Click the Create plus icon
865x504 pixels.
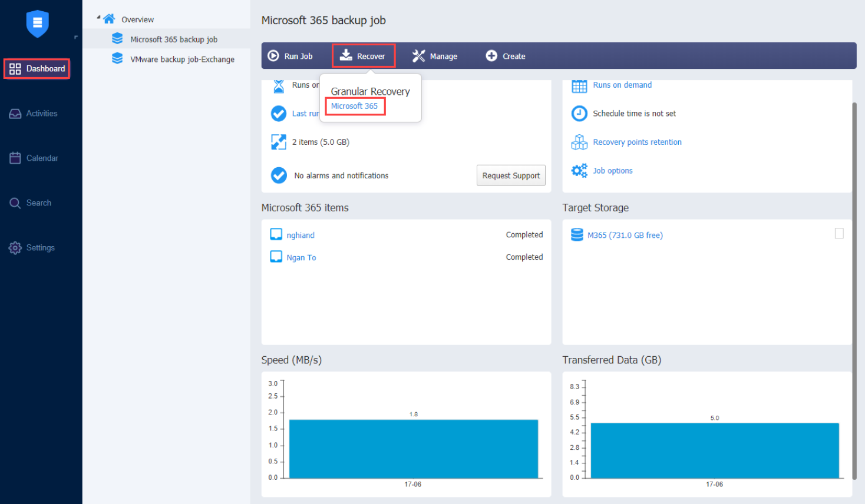pos(491,55)
